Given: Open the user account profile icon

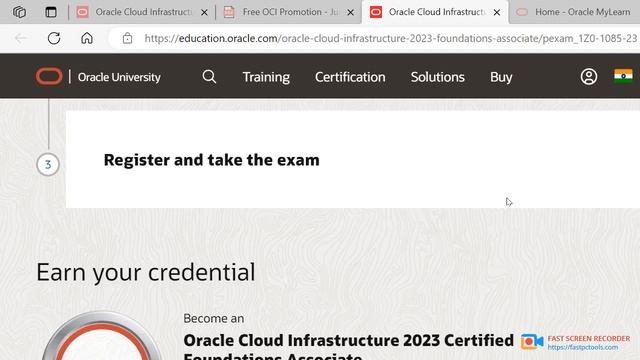Looking at the screenshot, I should click(x=589, y=76).
